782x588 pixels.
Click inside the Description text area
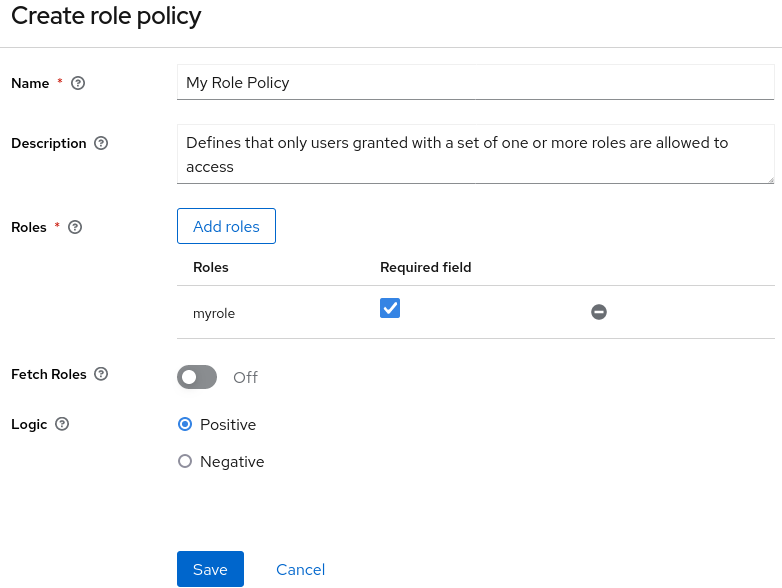click(x=475, y=154)
